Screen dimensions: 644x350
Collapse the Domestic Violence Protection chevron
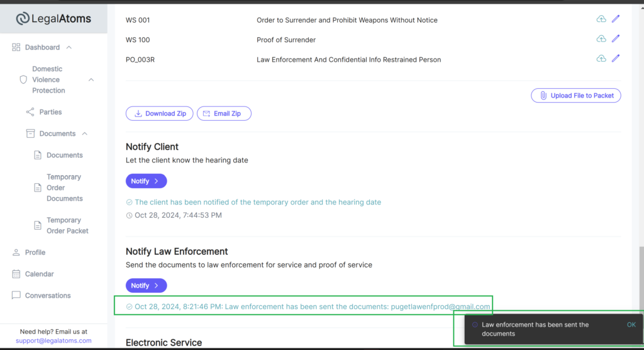click(x=91, y=80)
